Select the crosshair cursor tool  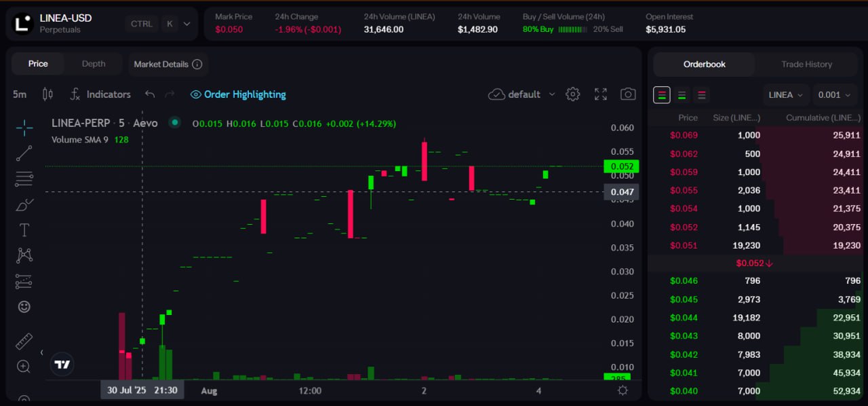click(x=24, y=128)
